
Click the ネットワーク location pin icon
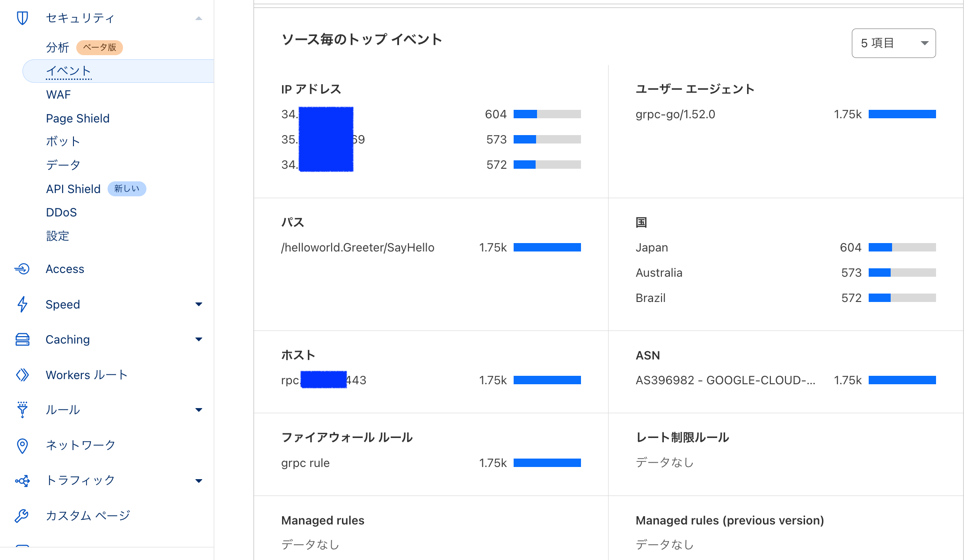coord(22,445)
